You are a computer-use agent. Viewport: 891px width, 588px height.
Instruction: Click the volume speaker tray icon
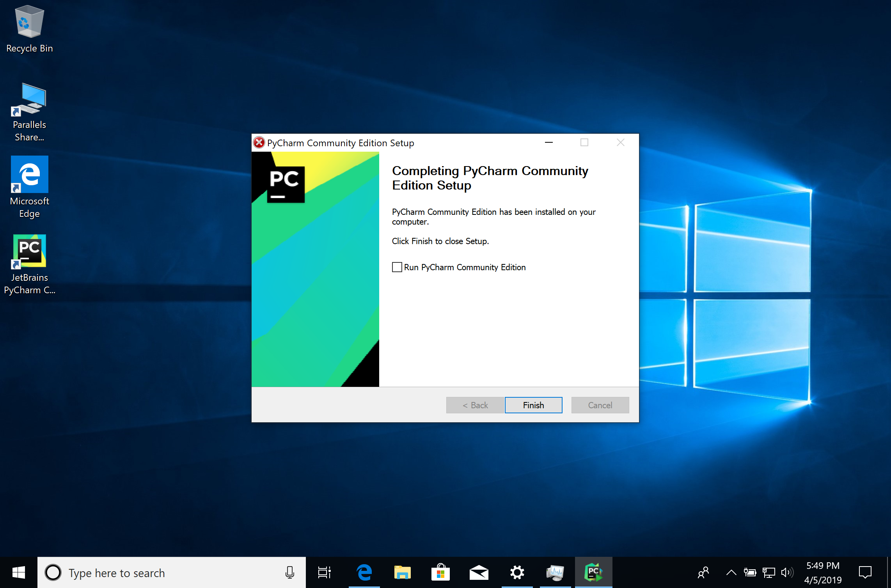coord(787,572)
